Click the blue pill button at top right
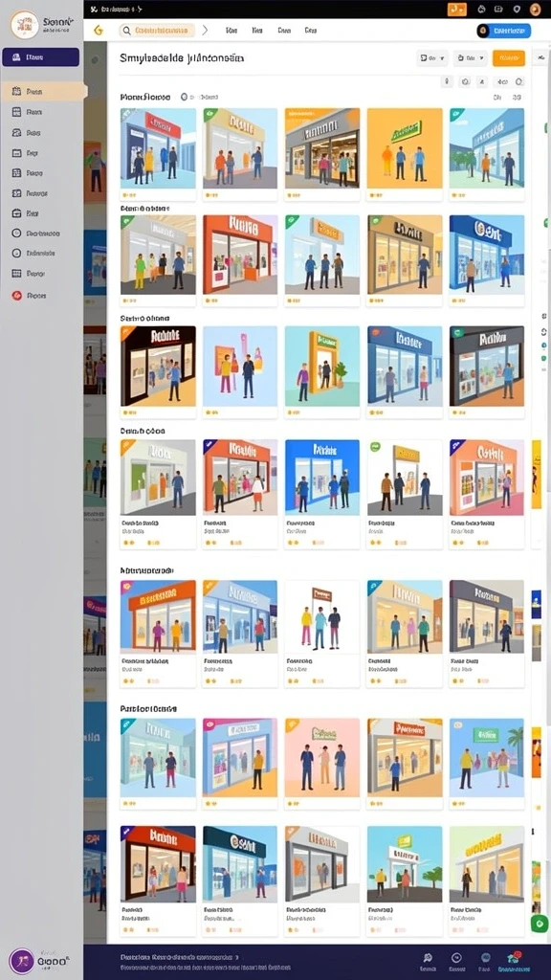The height and width of the screenshot is (980, 551). pyautogui.click(x=503, y=31)
